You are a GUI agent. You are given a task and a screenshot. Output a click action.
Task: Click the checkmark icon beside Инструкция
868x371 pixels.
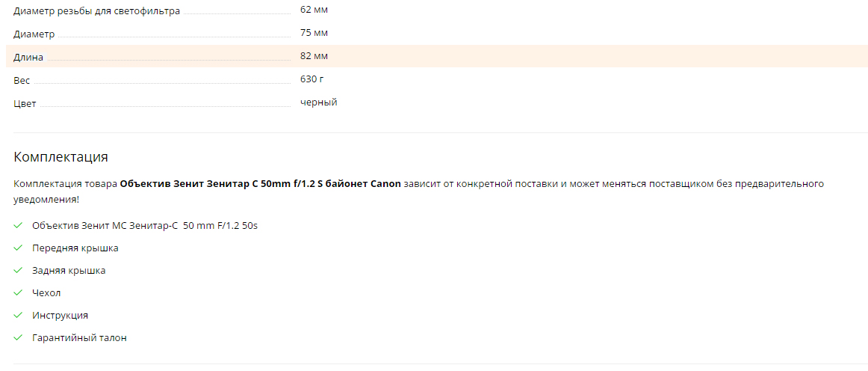point(18,315)
